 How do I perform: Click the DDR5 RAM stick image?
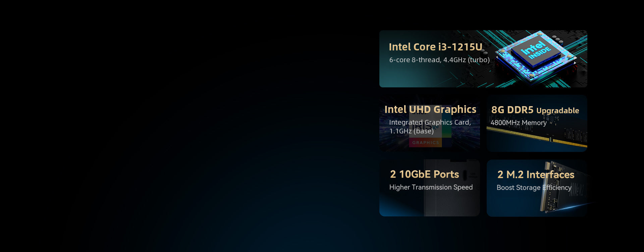pyautogui.click(x=537, y=138)
